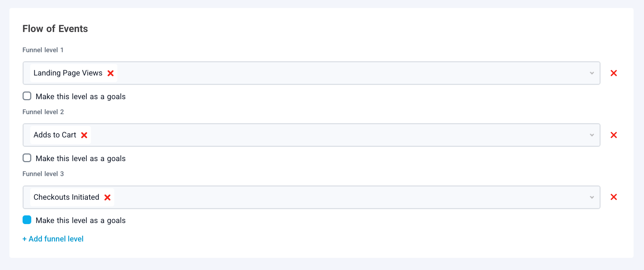Screen dimensions: 644x270
Task: Select the Landing Page Views chip label
Action: click(x=68, y=73)
